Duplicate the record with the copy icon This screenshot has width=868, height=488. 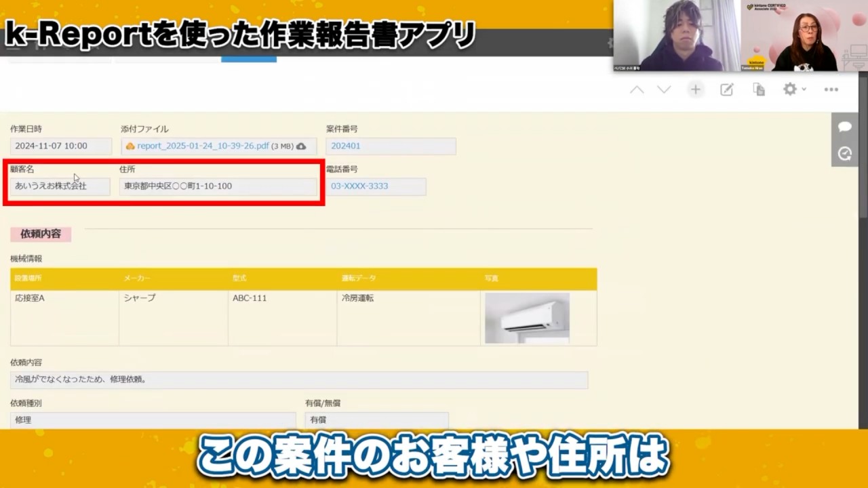(758, 89)
